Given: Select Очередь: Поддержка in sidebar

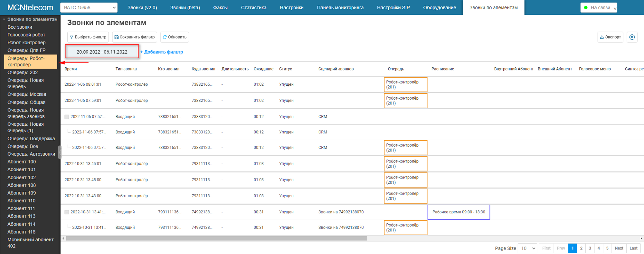Looking at the screenshot, I should click(31, 139).
